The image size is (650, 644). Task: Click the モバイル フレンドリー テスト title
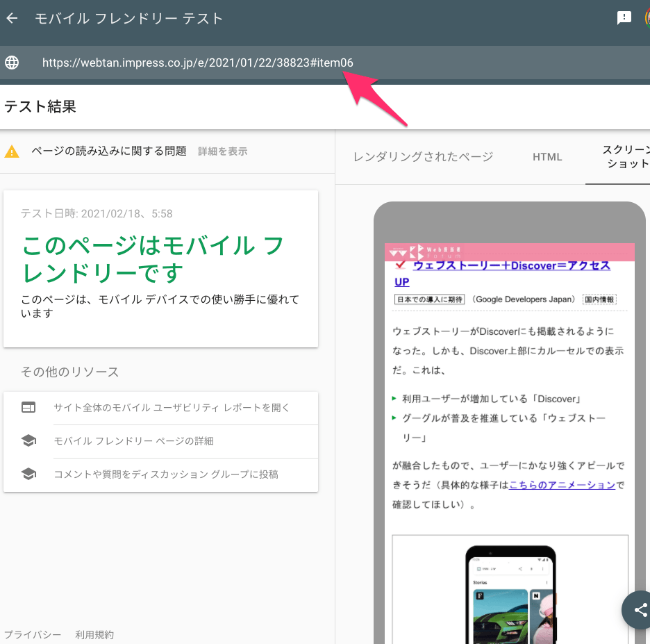[x=129, y=18]
